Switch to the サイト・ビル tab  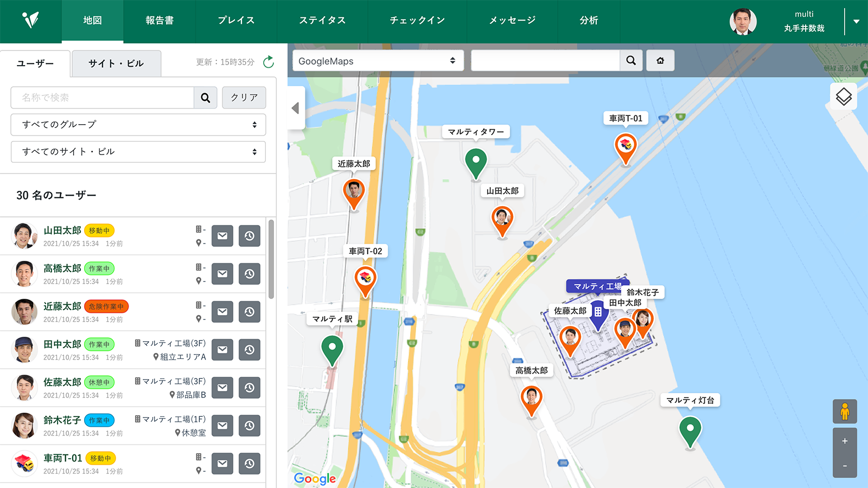coord(116,63)
